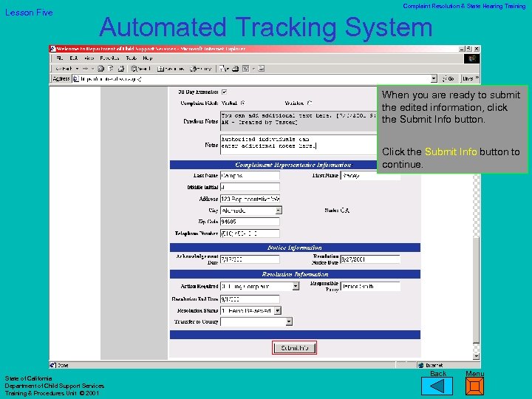532x399 pixels.
Task: Click the Back label link
Action: (438, 374)
